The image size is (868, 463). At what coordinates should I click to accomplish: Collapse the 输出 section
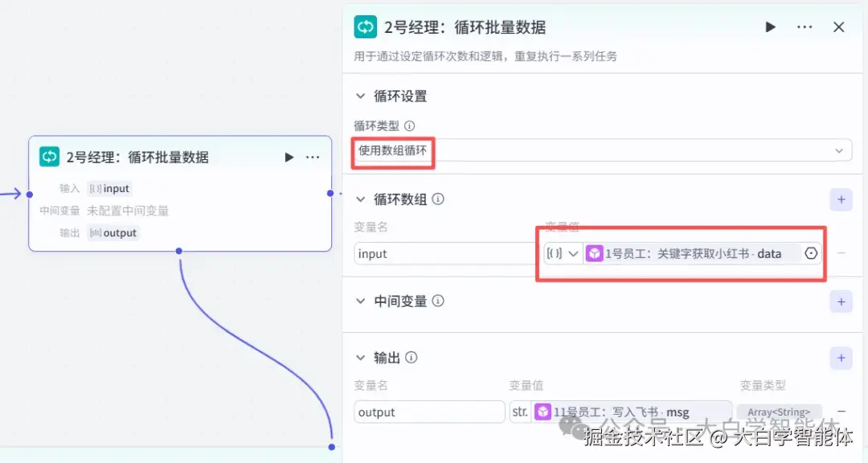[x=360, y=358]
